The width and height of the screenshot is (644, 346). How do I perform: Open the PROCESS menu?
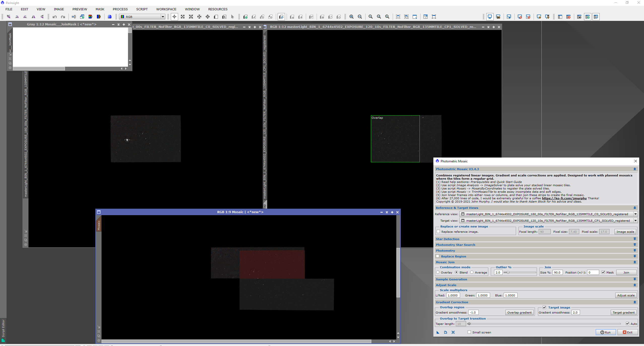click(120, 9)
